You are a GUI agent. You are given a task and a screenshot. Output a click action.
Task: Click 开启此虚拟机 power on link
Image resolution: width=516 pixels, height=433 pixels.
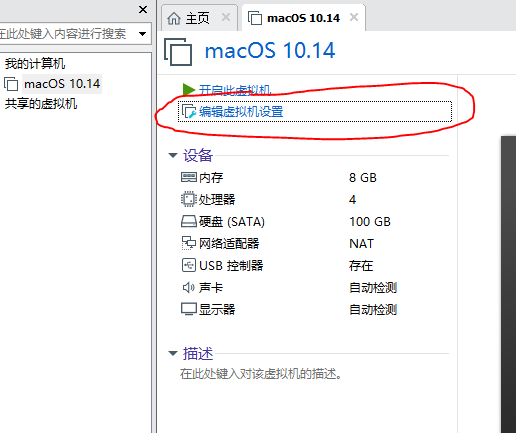(235, 90)
